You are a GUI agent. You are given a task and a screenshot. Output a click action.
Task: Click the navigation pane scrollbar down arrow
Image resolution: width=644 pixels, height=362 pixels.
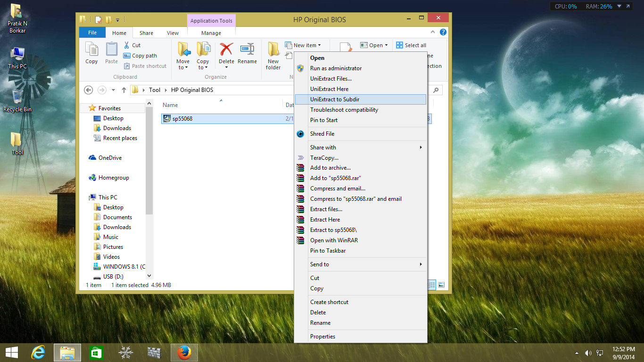pos(149,276)
